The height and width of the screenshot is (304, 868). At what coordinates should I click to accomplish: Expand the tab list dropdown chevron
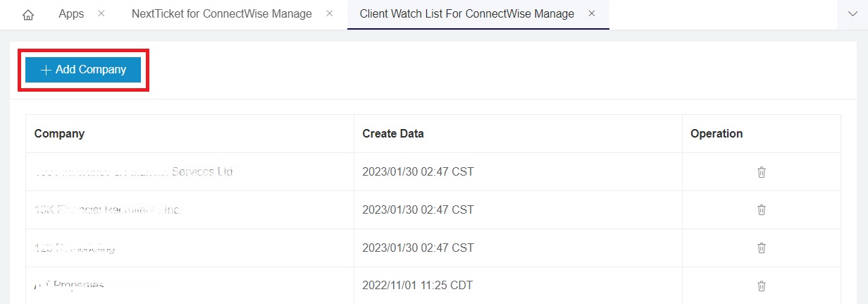coord(852,15)
